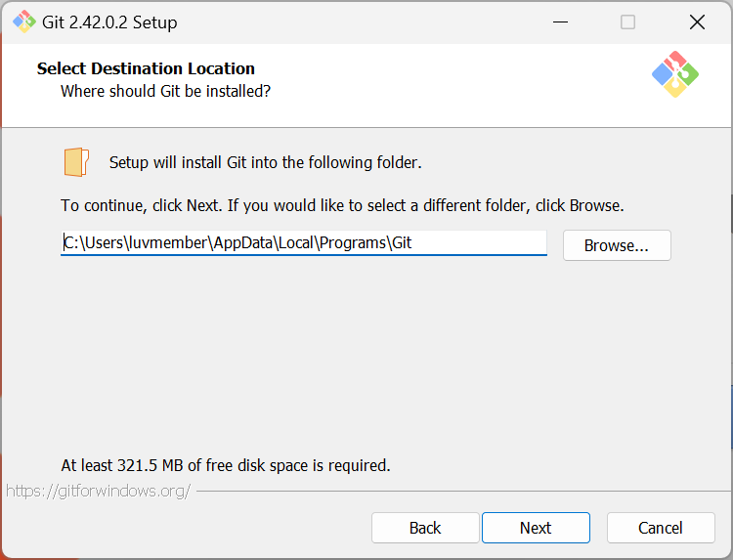Open the Browse folder dialog
The height and width of the screenshot is (560, 733).
point(616,245)
